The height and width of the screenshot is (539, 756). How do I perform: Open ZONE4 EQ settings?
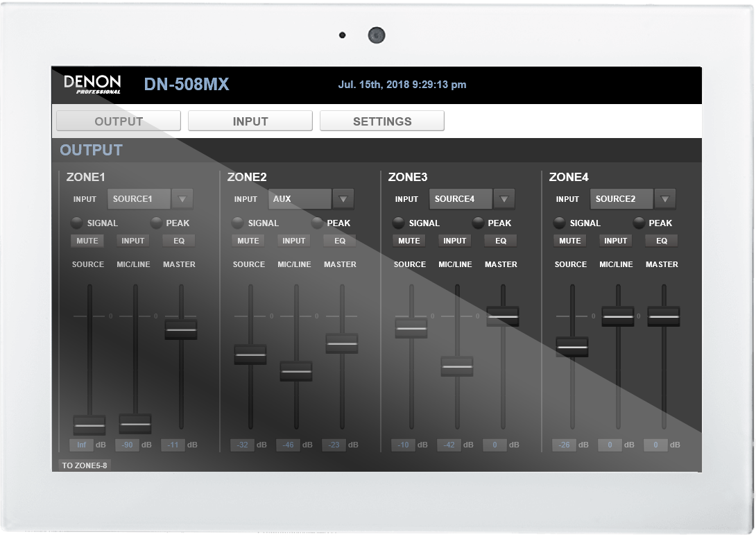(662, 241)
